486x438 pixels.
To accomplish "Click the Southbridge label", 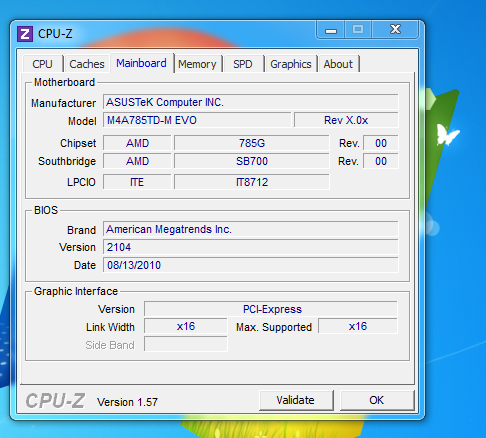I will click(x=67, y=161).
